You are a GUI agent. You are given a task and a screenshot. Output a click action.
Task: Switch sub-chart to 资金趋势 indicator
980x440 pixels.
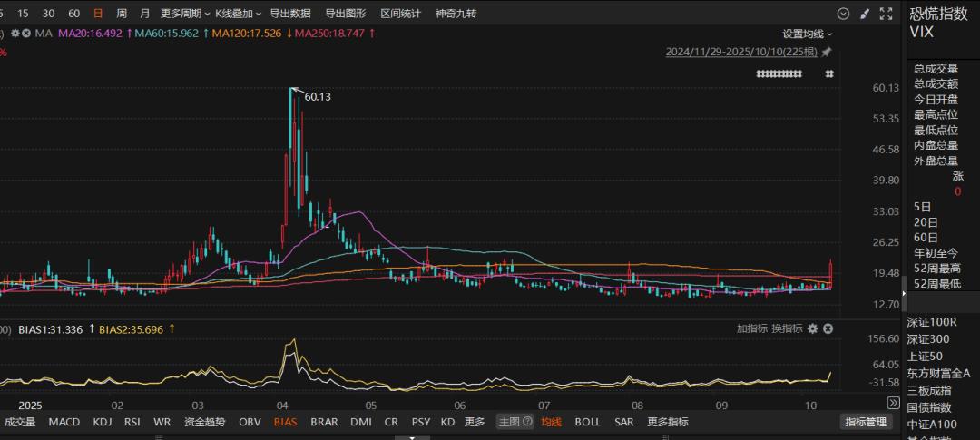(x=204, y=422)
